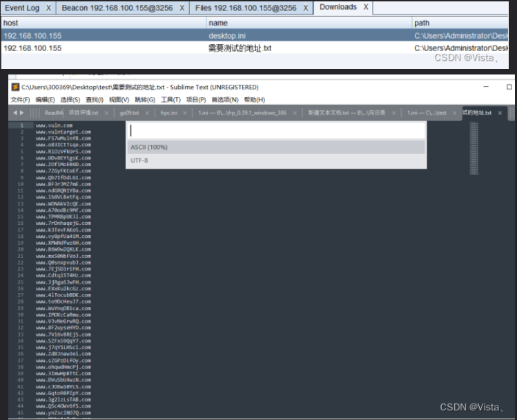
Task: Select the Downloads tab
Action: 338,7
